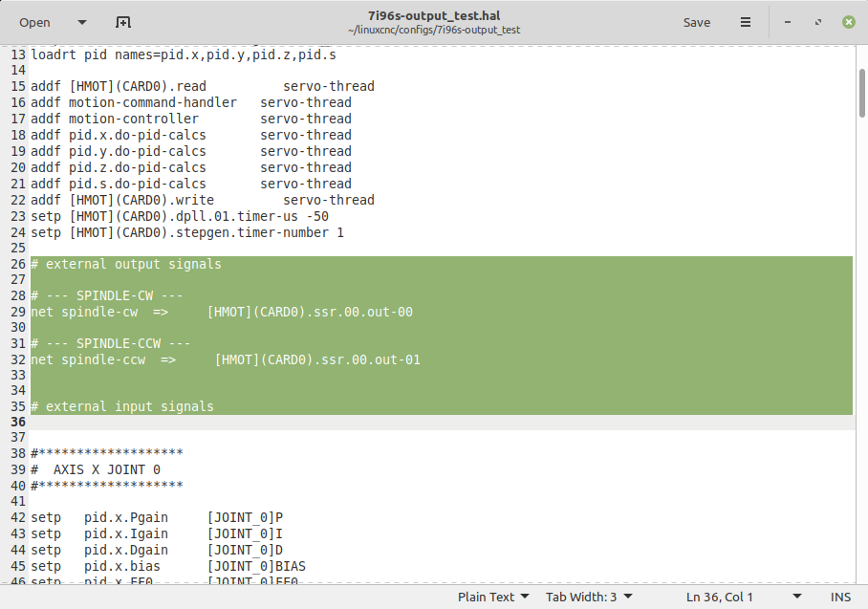Click the net spindle-ccw line
868x609 pixels.
click(226, 359)
